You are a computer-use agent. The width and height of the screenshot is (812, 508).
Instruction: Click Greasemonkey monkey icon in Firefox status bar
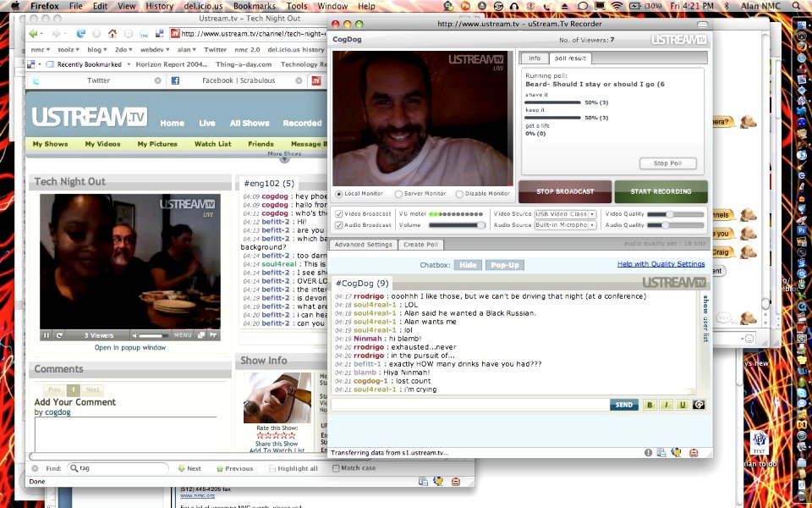click(456, 482)
